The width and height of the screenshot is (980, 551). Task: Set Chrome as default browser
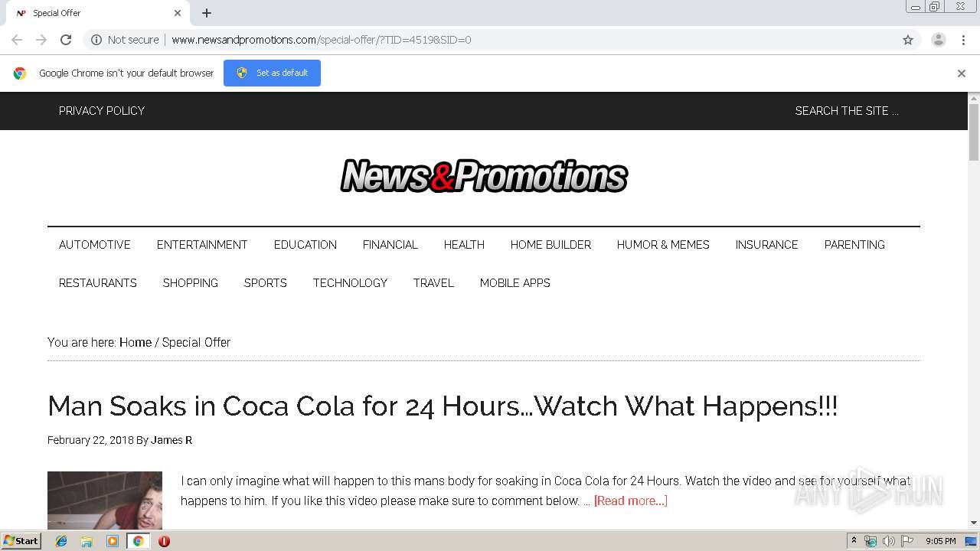click(272, 73)
